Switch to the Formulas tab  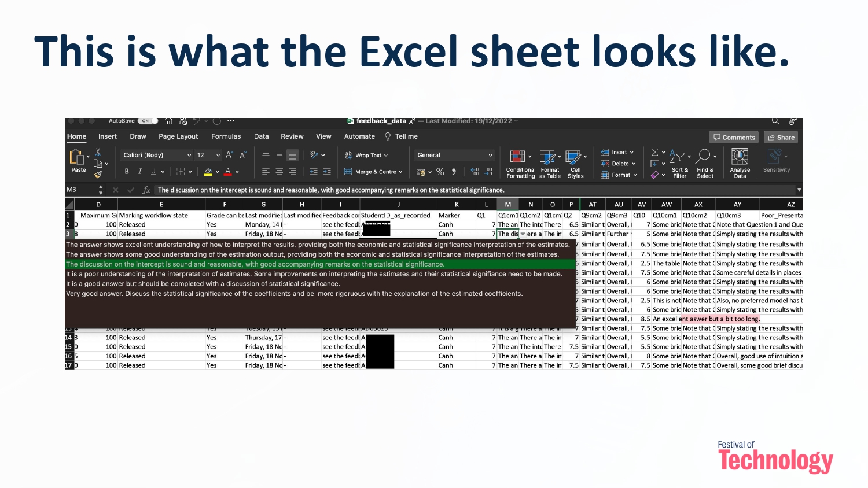(226, 136)
